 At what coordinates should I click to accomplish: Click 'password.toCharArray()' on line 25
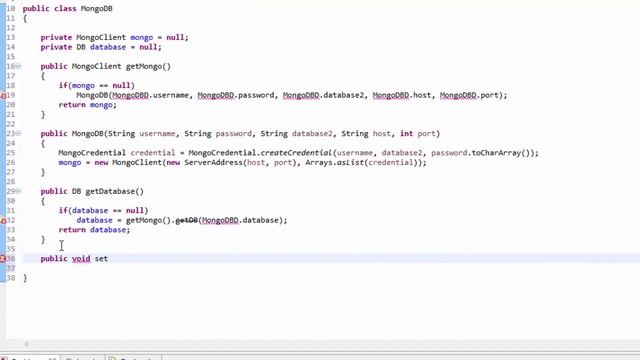coord(480,153)
